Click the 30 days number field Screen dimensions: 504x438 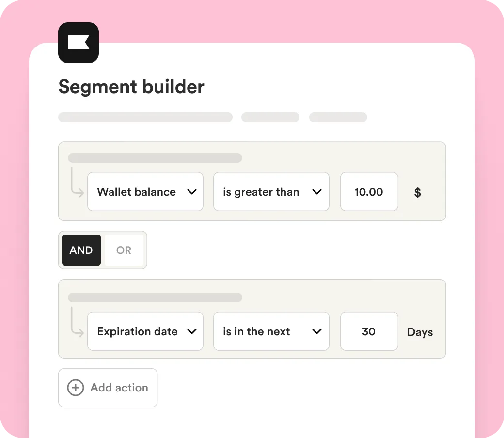click(x=369, y=331)
